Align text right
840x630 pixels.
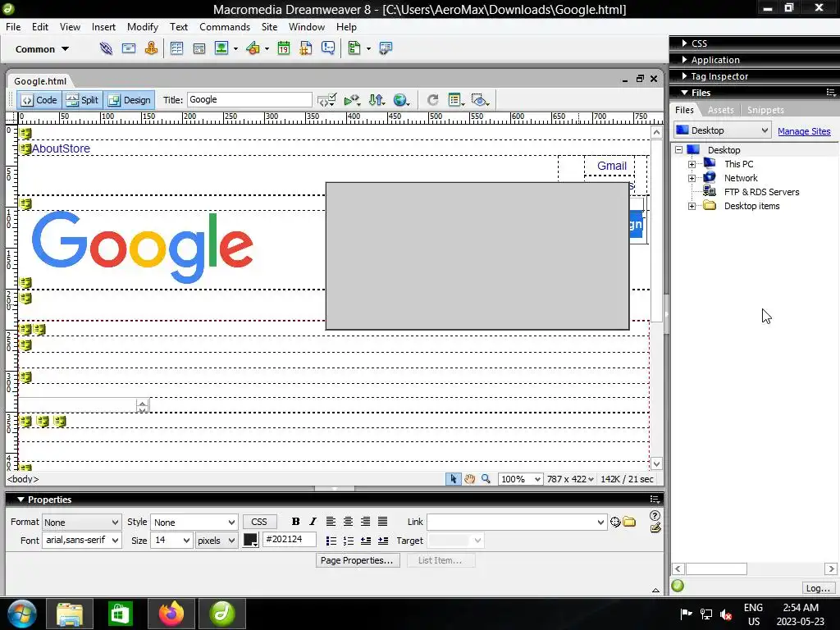(x=365, y=522)
